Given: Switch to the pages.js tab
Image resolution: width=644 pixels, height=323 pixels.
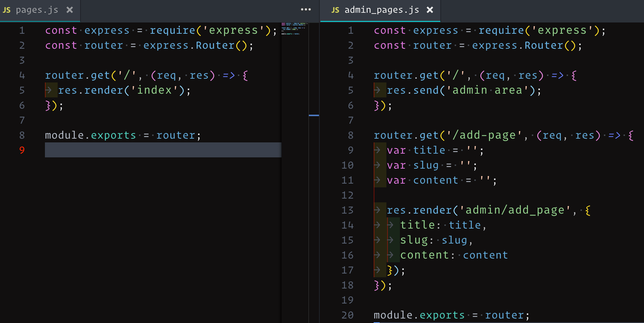Looking at the screenshot, I should tap(40, 10).
